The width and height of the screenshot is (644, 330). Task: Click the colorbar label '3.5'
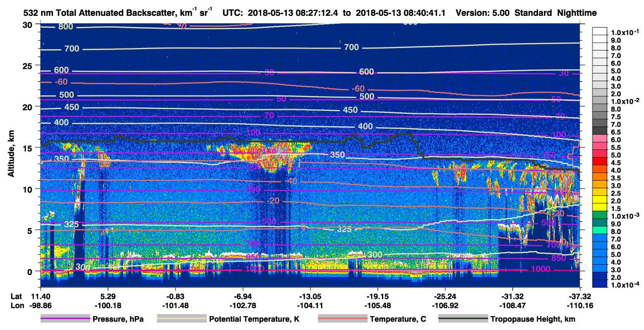pos(617,178)
